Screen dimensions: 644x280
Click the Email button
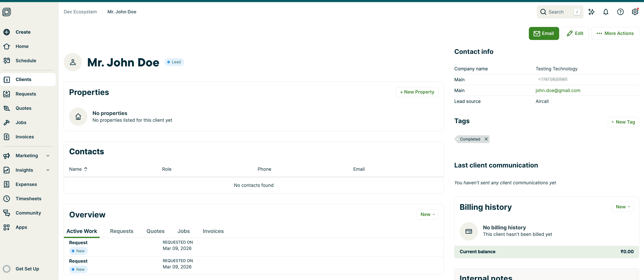point(544,33)
